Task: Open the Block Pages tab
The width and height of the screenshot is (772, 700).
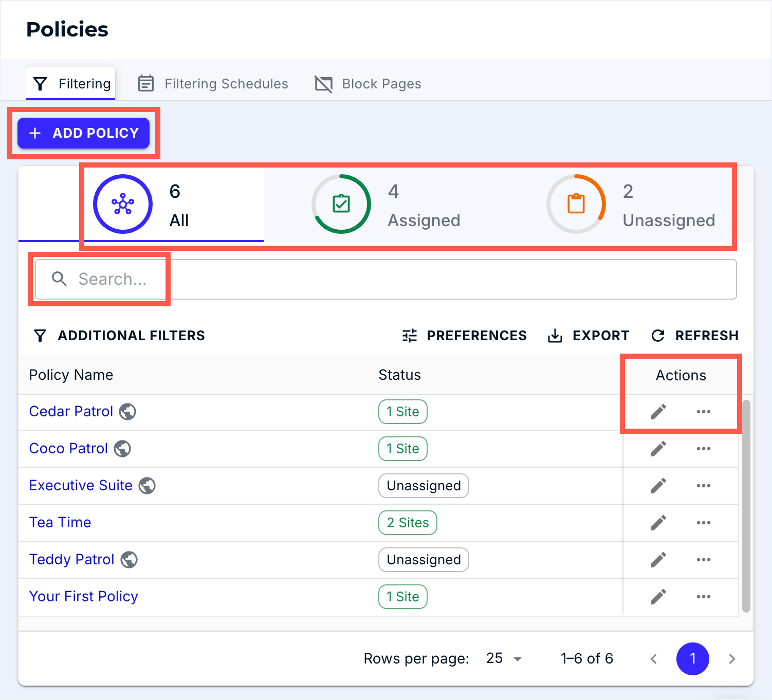Action: (368, 84)
